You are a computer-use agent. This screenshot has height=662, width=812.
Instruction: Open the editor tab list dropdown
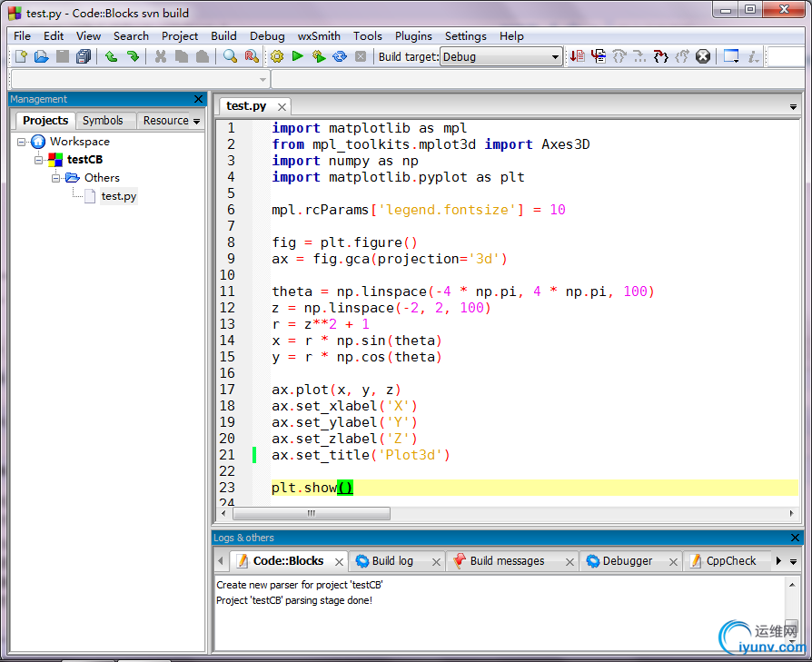[793, 107]
